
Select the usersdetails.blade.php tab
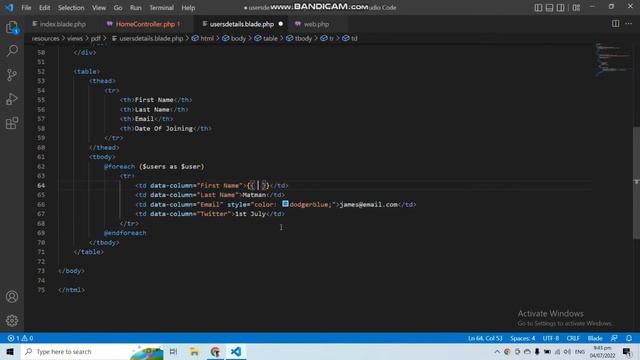coord(242,24)
